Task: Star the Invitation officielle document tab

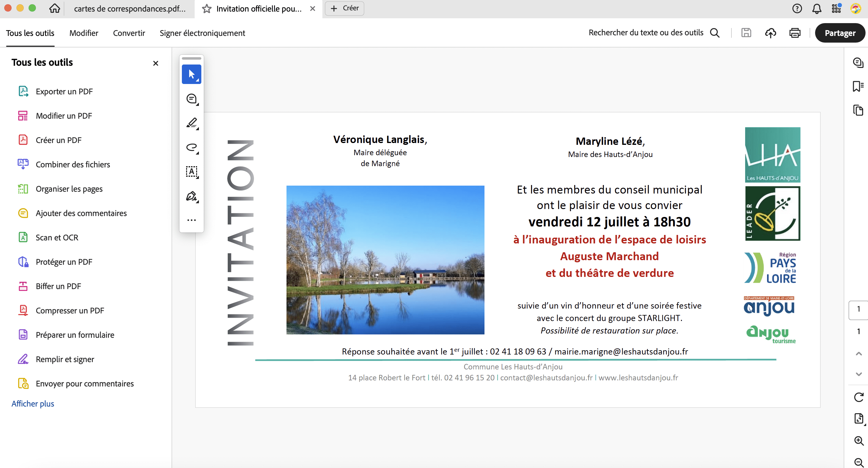Action: 207,9
